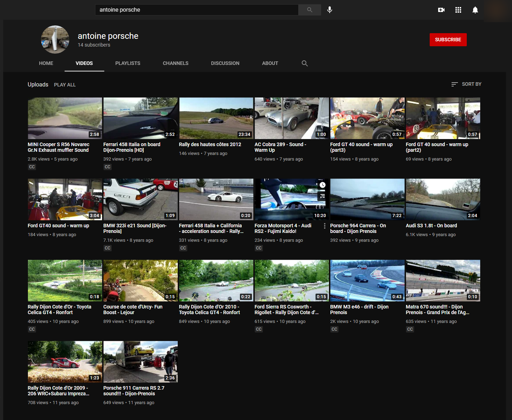Image resolution: width=512 pixels, height=420 pixels.
Task: Click the search magnifier button
Action: click(310, 10)
